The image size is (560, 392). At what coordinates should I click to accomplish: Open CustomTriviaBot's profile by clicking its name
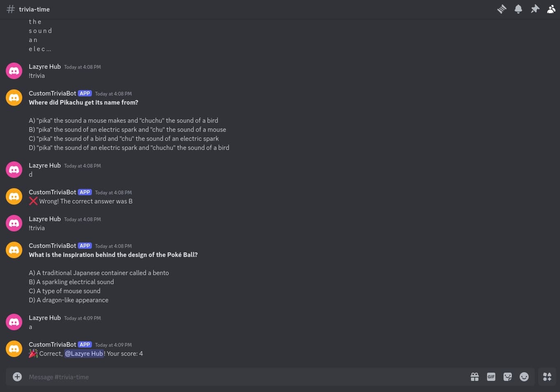(52, 93)
